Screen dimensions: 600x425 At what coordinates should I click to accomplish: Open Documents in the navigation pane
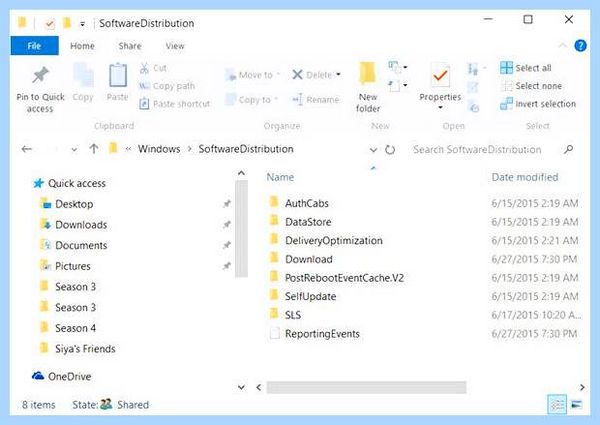click(73, 246)
